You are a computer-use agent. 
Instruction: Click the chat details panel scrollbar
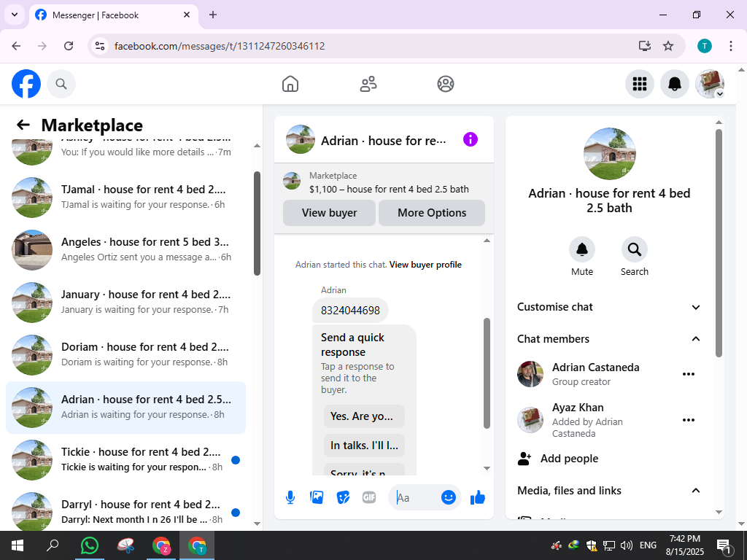[719, 243]
